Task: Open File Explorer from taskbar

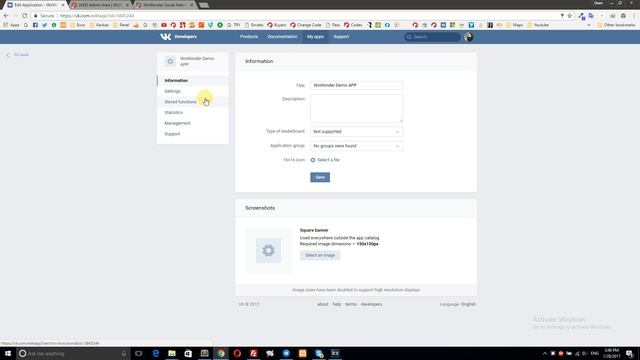Action: coord(172,353)
